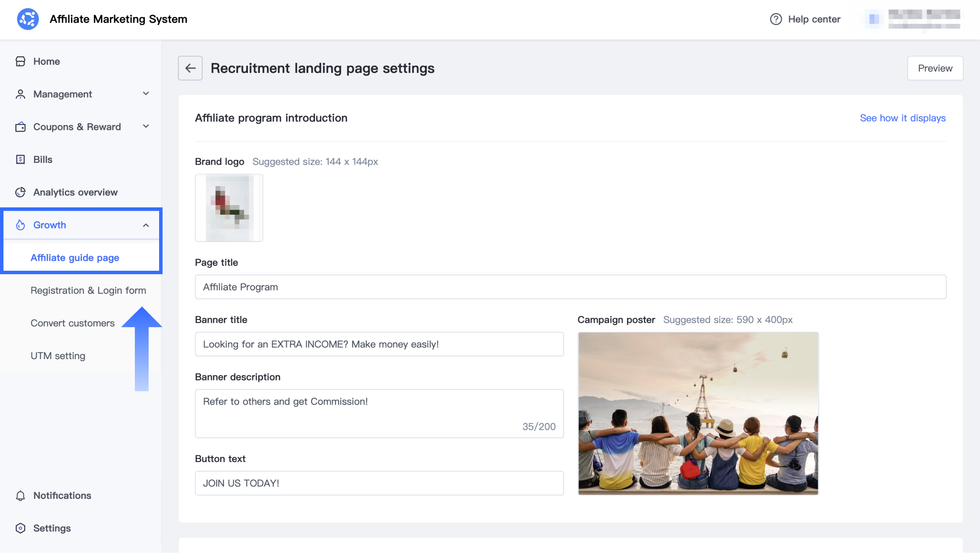Click the Campaign poster image
This screenshot has width=980, height=553.
[x=698, y=413]
